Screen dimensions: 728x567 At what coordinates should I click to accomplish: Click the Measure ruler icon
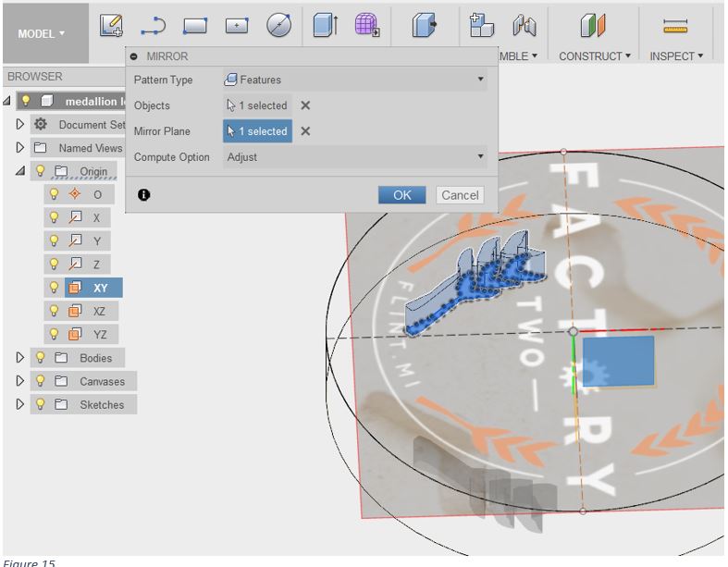[675, 26]
